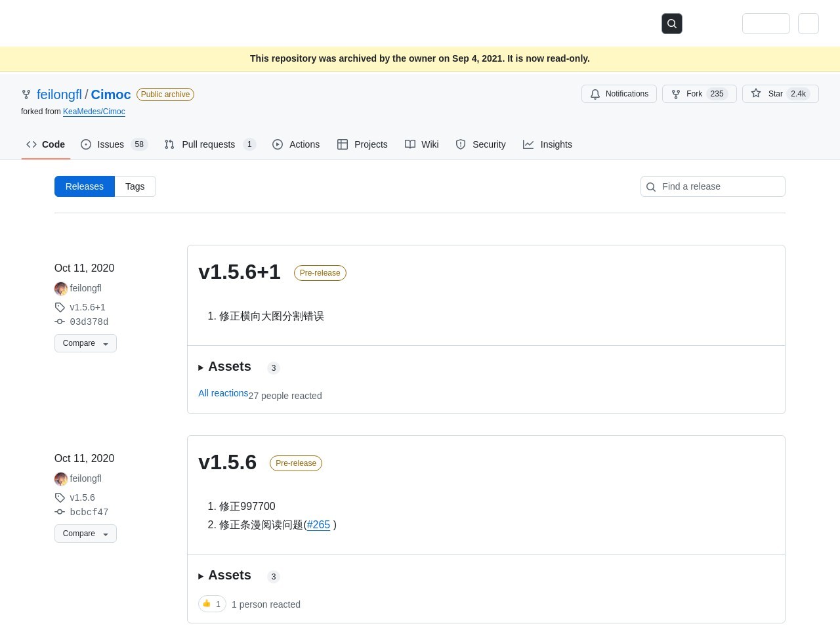Click feilongfl avatar on v1.5.6+1 release
Image resolution: width=840 pixels, height=630 pixels.
click(x=61, y=288)
